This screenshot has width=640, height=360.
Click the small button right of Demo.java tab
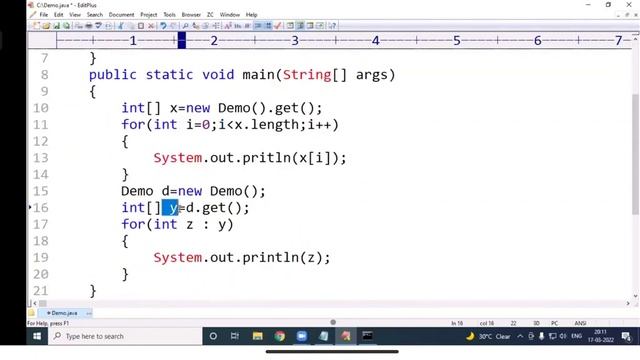tap(89, 313)
